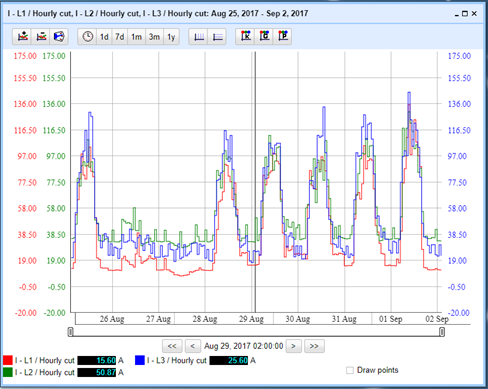Click the 25.60 value readout

(x=229, y=360)
